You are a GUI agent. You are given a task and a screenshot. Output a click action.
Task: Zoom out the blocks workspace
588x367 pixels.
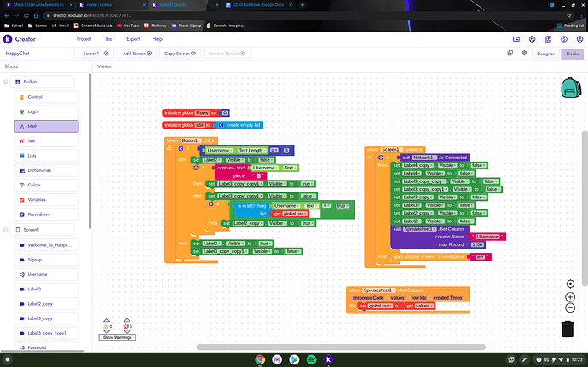pos(570,307)
